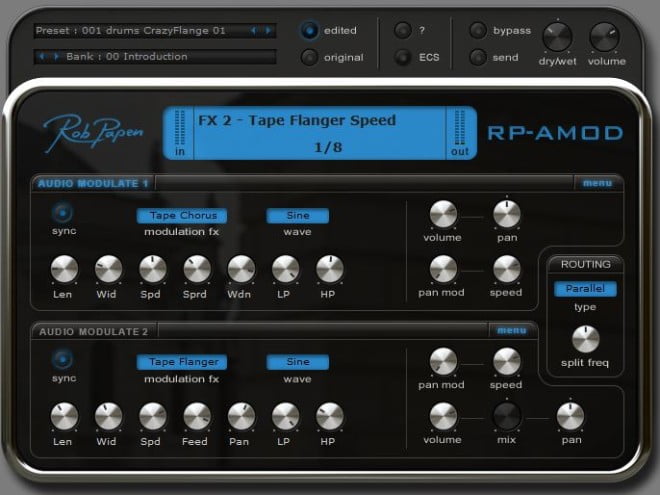Click the master volume knob at top
This screenshot has height=495, width=660.
pyautogui.click(x=605, y=37)
